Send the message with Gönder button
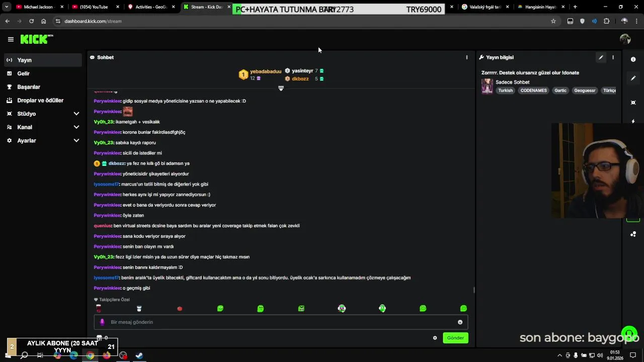 [455, 338]
